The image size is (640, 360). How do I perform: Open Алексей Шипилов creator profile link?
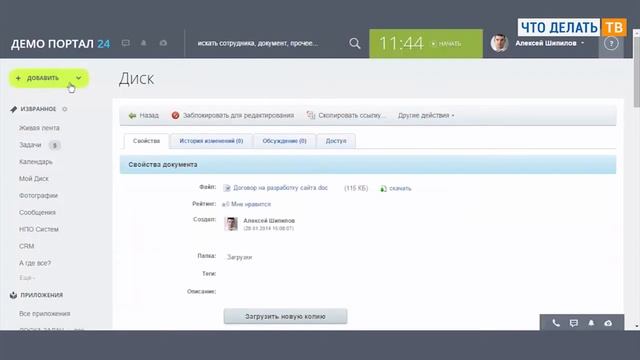pyautogui.click(x=269, y=221)
